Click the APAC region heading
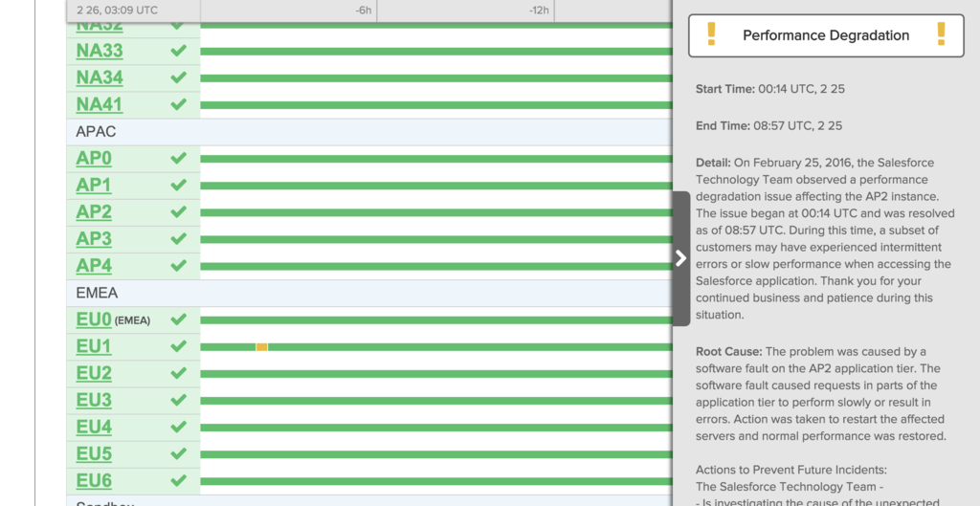This screenshot has height=506, width=980. point(96,132)
